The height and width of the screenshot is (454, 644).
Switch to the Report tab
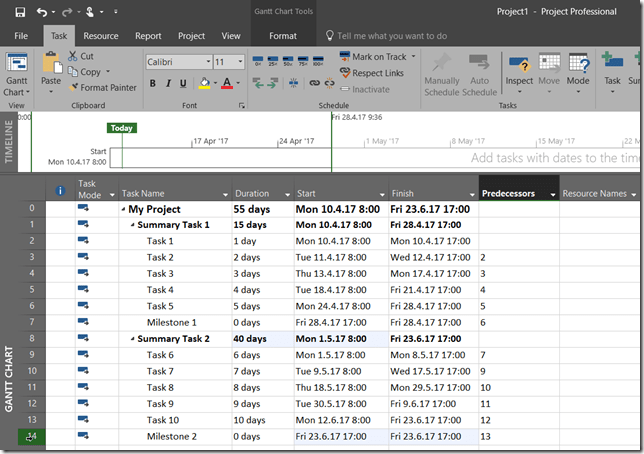tap(148, 36)
